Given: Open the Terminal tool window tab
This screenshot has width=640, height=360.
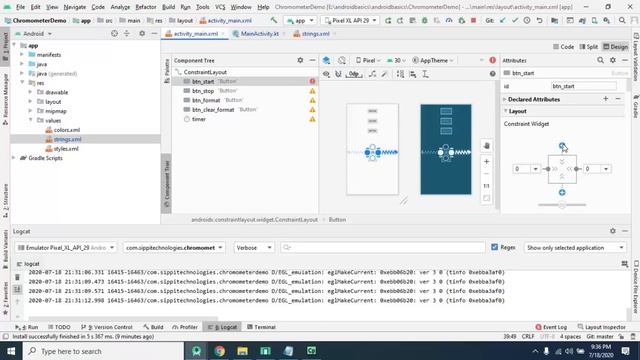Looking at the screenshot, I should click(261, 327).
